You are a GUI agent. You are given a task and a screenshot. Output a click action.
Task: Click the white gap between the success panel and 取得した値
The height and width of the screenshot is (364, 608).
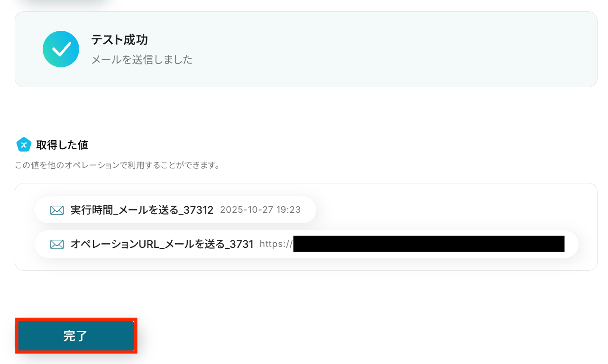click(306, 111)
